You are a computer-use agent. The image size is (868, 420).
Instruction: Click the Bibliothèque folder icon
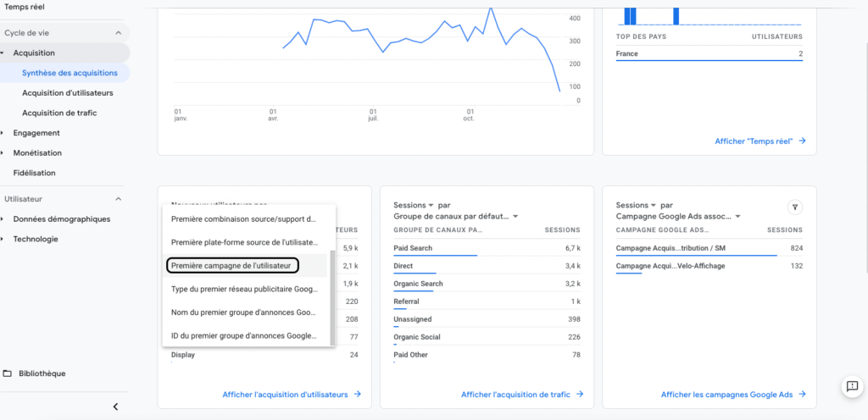click(x=8, y=373)
